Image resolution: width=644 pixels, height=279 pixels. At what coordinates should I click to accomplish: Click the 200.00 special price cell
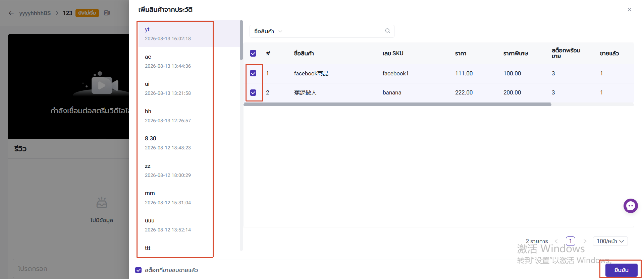tap(512, 92)
